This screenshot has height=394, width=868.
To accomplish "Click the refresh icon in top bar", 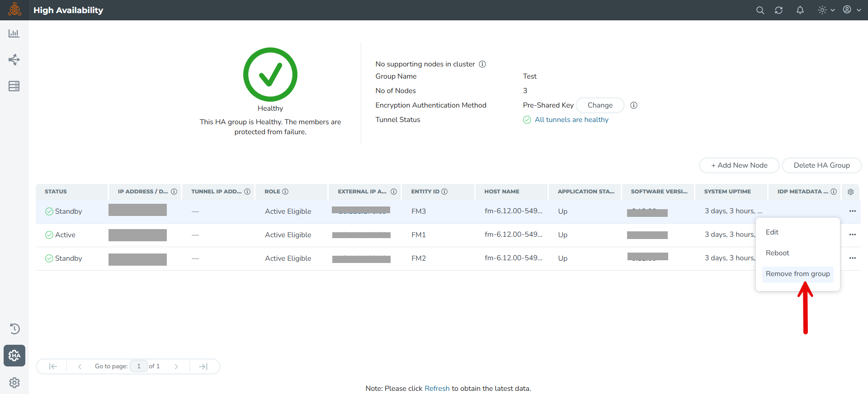I will 778,10.
